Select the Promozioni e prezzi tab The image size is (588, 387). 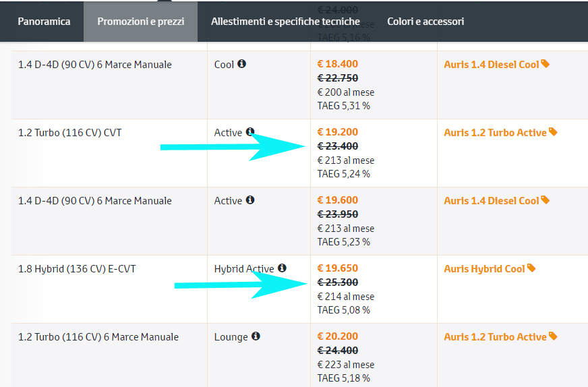pyautogui.click(x=140, y=22)
